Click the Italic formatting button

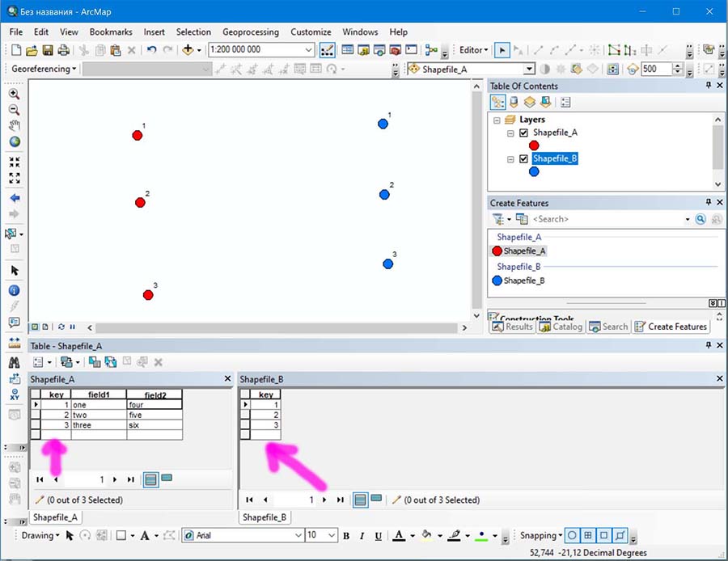pos(362,536)
